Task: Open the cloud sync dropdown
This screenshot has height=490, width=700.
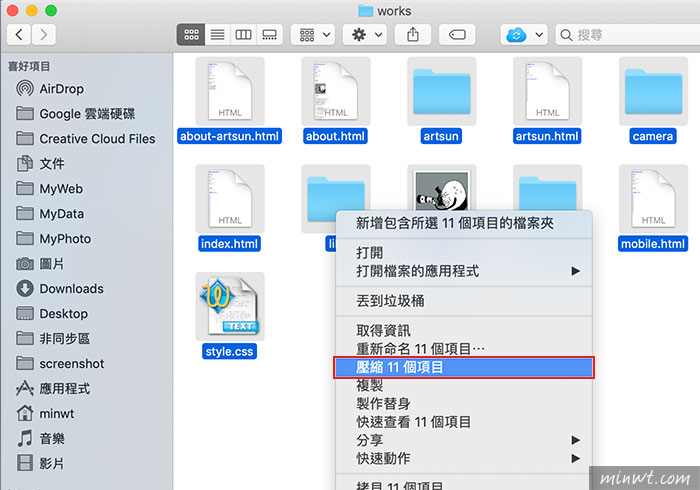Action: (524, 34)
